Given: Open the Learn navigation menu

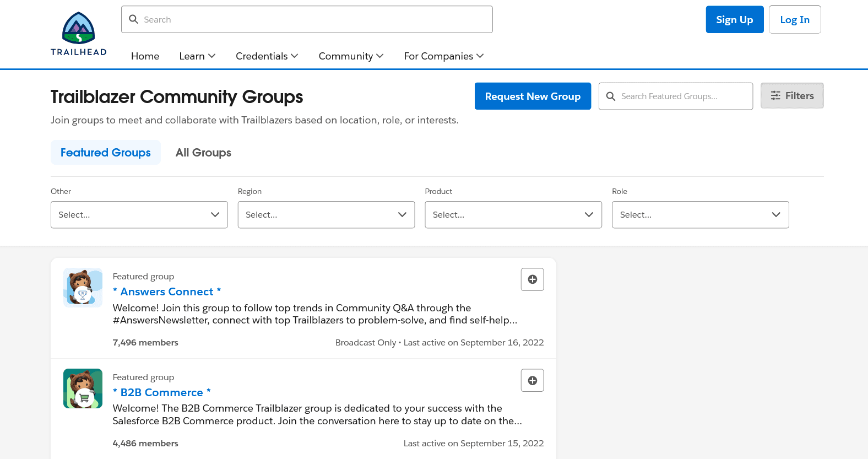Looking at the screenshot, I should (197, 56).
